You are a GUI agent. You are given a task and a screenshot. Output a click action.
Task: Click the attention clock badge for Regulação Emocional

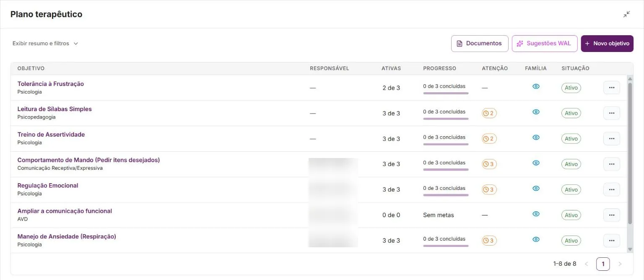(x=489, y=190)
